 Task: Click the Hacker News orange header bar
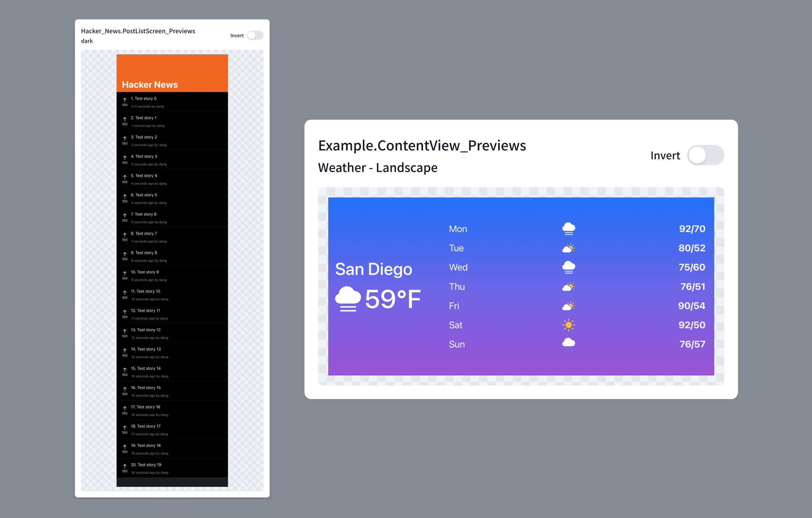tap(172, 72)
